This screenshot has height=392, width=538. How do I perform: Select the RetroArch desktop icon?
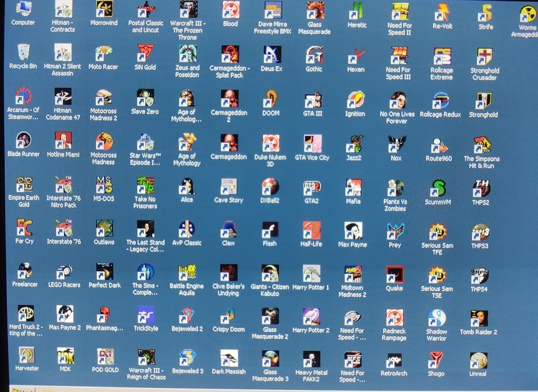coord(394,361)
